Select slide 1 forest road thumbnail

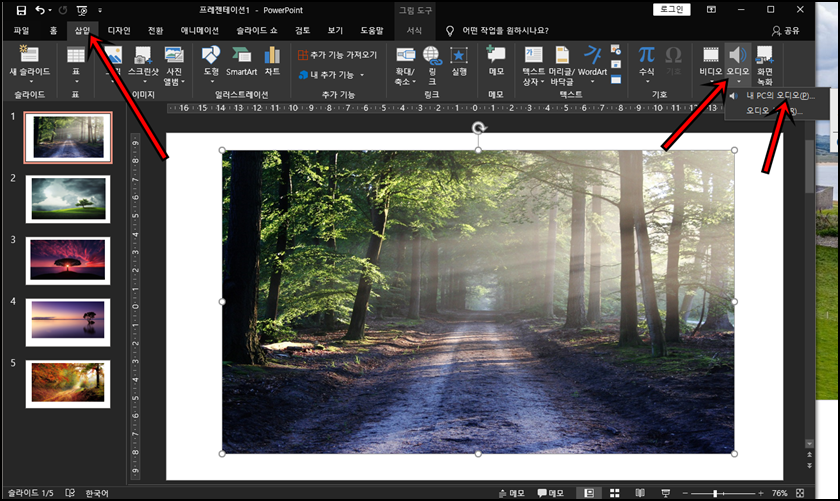point(68,137)
